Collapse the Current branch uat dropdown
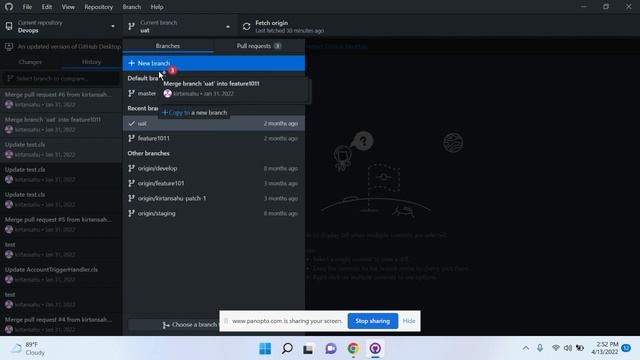640x360 pixels. click(x=180, y=27)
